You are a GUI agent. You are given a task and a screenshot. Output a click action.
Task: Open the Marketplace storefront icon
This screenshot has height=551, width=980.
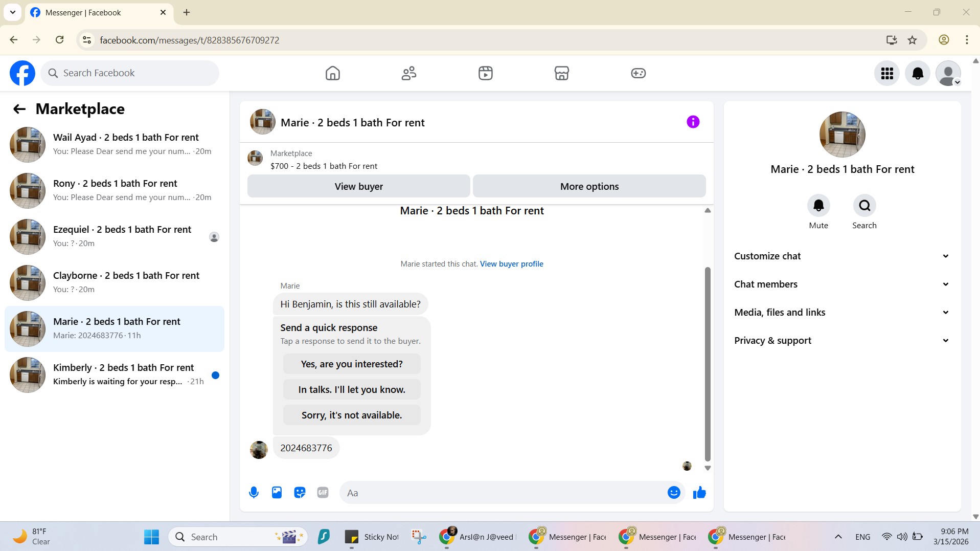pyautogui.click(x=562, y=73)
